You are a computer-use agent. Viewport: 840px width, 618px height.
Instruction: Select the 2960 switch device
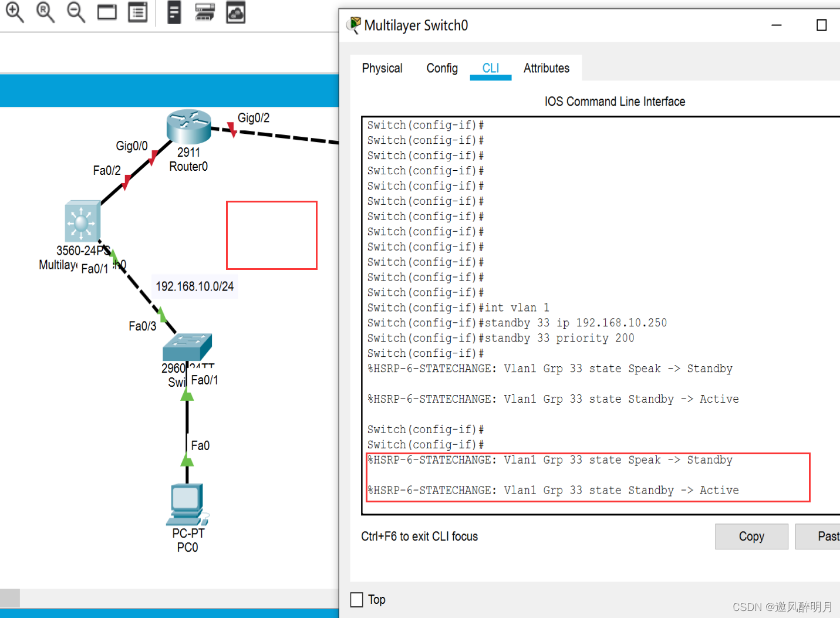(187, 347)
